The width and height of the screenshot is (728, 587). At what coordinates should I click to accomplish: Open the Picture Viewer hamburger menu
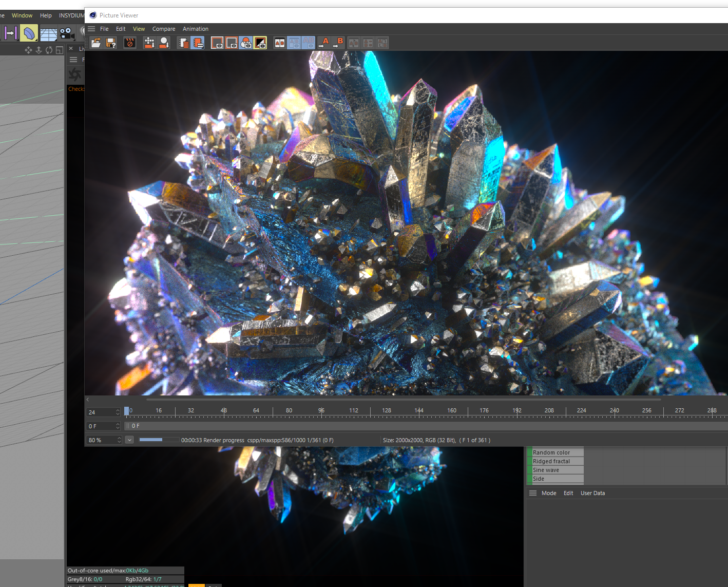point(91,29)
